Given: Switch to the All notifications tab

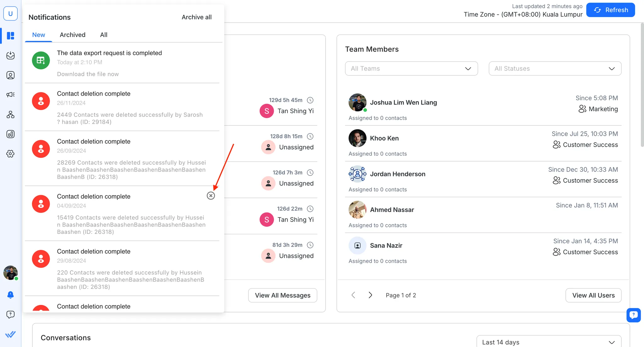Looking at the screenshot, I should 103,35.
